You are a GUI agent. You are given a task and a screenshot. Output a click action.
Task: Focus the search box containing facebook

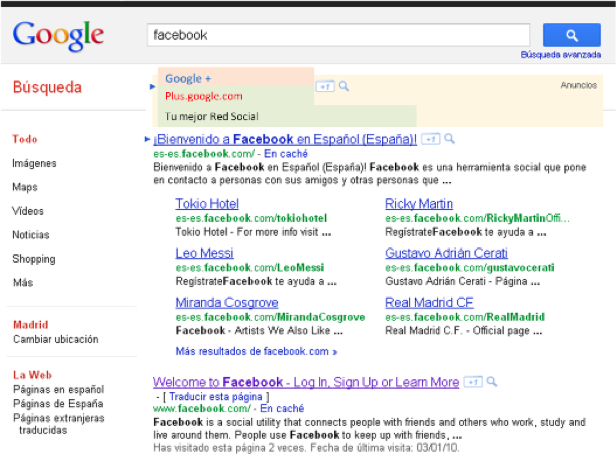pos(339,35)
